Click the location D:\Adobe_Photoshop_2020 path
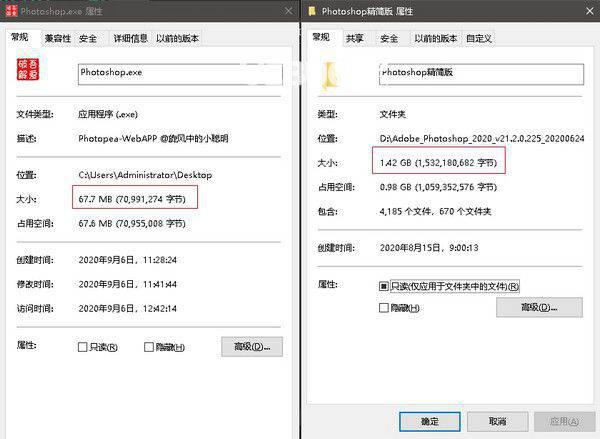600x439 pixels. click(482, 139)
